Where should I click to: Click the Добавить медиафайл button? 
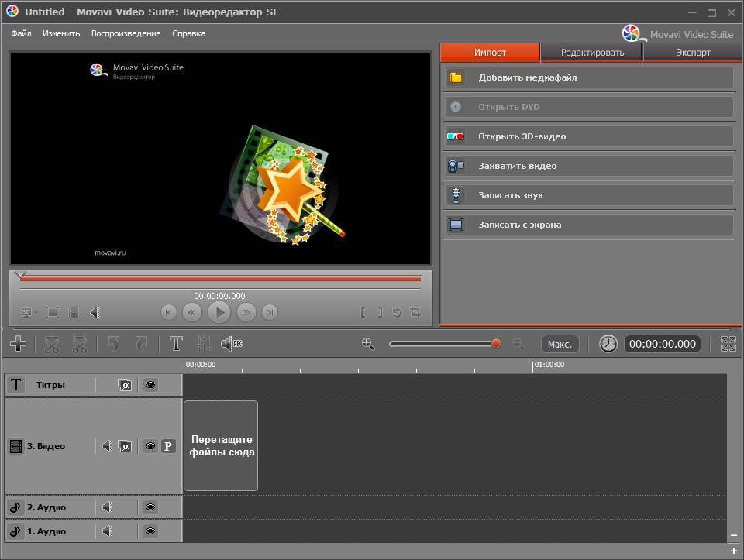coord(589,77)
